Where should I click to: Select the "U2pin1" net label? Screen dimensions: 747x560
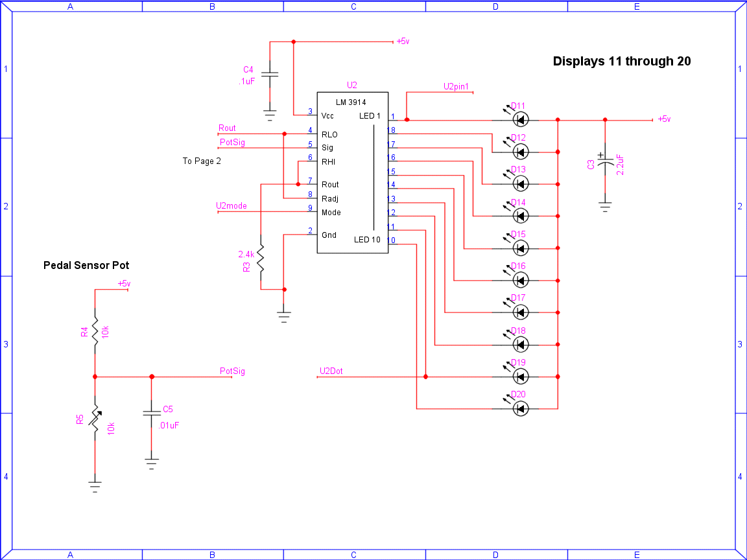[x=456, y=87]
